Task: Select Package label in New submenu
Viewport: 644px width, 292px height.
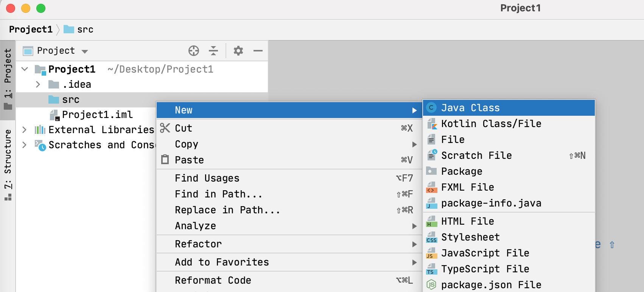Action: tap(462, 171)
